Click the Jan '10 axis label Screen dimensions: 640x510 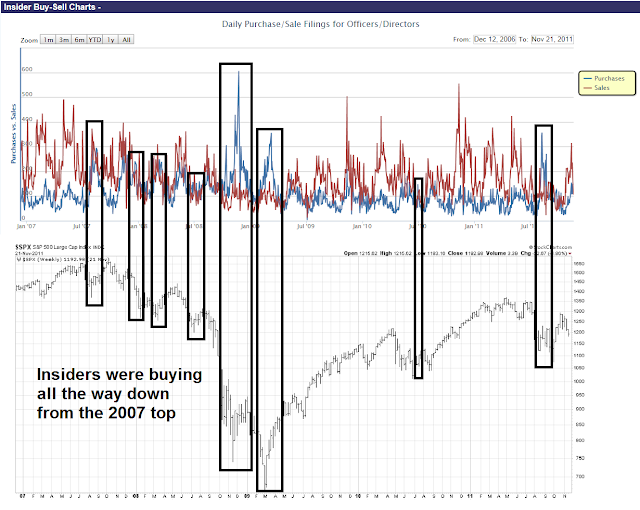coord(362,226)
